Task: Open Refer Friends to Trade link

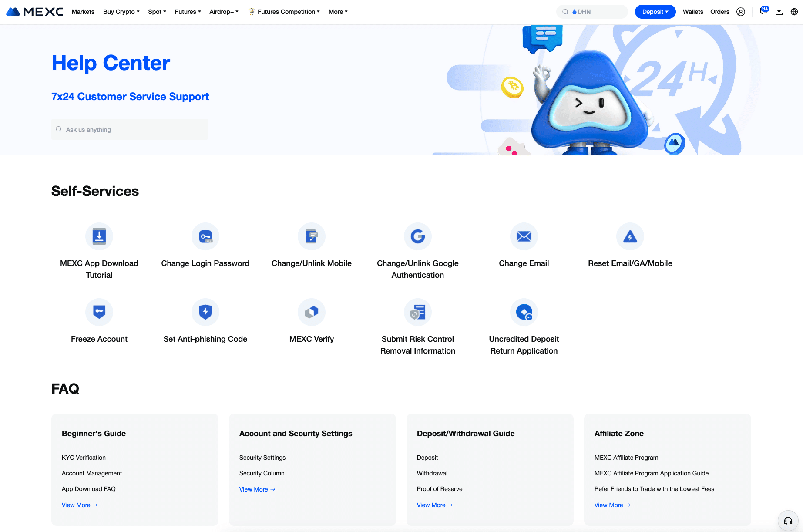Action: (x=655, y=489)
